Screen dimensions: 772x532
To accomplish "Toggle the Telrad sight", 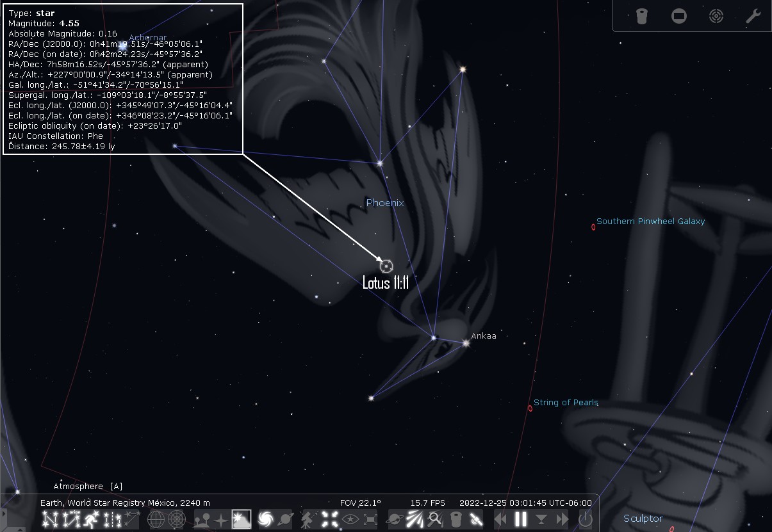I will coord(716,17).
